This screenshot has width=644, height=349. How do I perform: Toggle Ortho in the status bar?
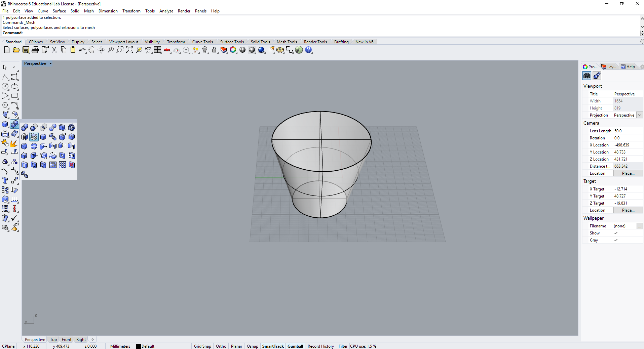[221, 346]
